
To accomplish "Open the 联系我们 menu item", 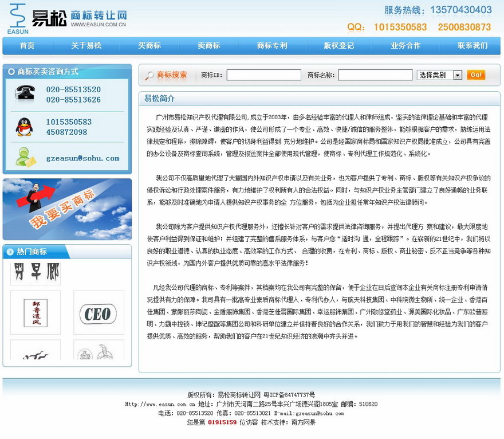I will tap(472, 46).
